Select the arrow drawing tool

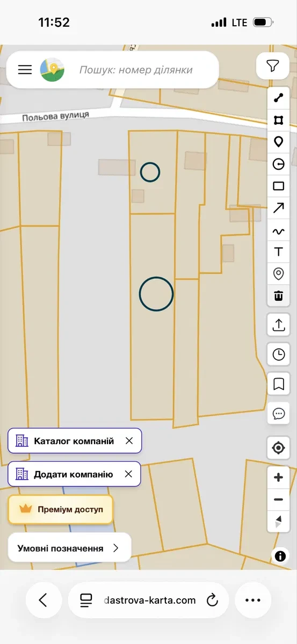[x=279, y=208]
